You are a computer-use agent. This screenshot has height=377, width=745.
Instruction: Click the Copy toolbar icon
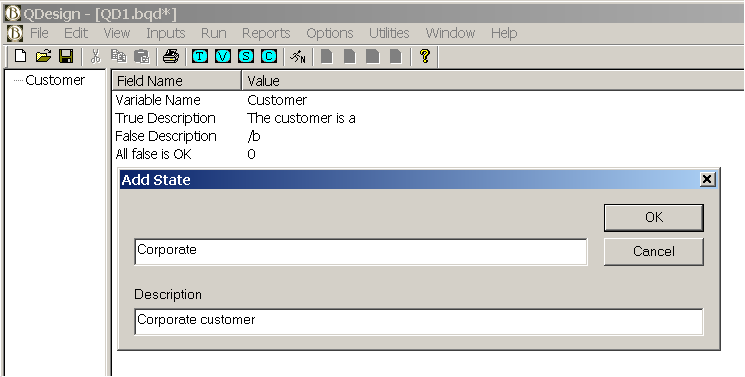118,57
